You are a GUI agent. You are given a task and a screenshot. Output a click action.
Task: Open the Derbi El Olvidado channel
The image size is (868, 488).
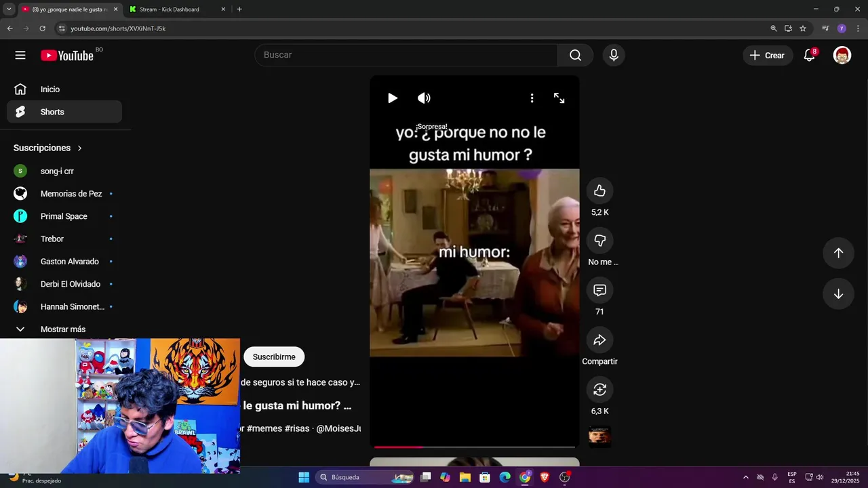(x=64, y=284)
